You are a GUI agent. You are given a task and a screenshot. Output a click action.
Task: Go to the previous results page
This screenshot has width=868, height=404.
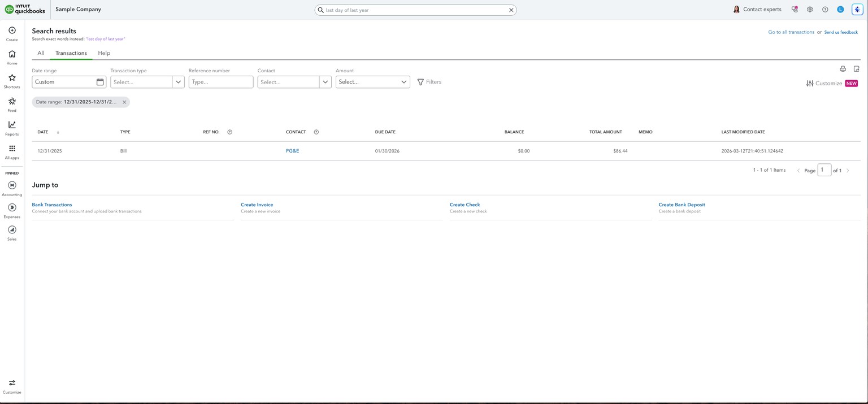(x=798, y=171)
